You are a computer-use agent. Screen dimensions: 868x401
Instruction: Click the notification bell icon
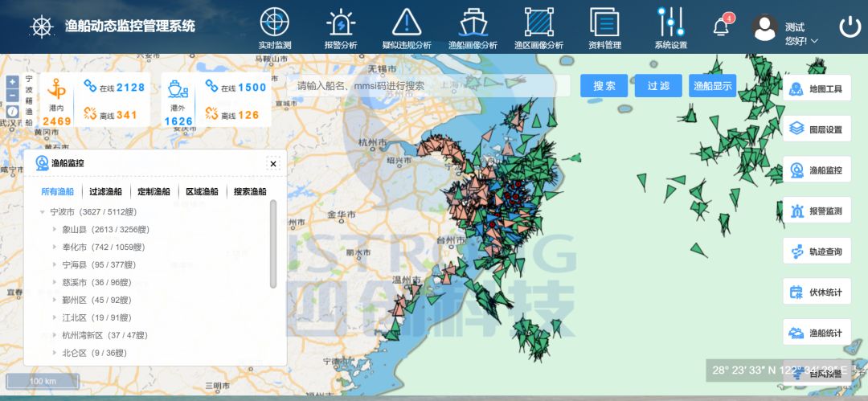pos(721,27)
